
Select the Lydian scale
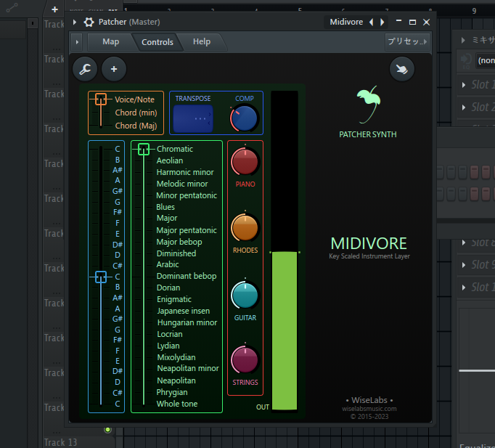[168, 346]
